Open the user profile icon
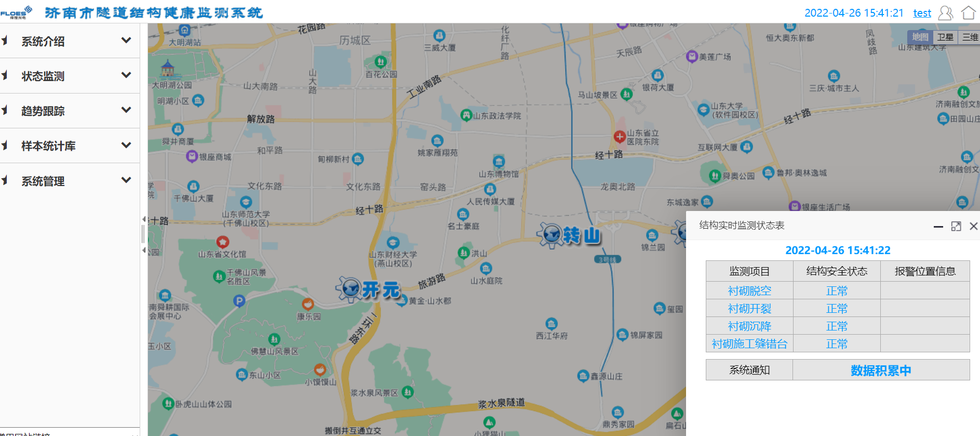Viewport: 980px width, 436px height. coord(946,13)
